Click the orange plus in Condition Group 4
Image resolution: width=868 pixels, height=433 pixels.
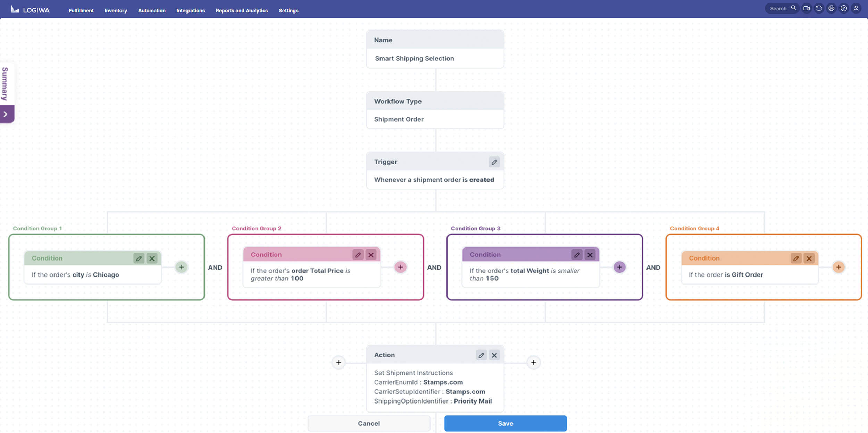[838, 267]
